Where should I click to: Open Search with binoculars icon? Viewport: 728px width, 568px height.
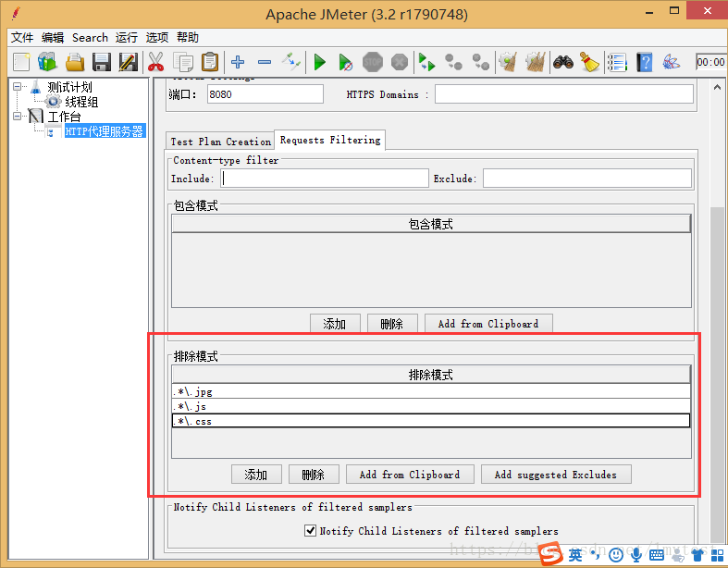[x=563, y=62]
